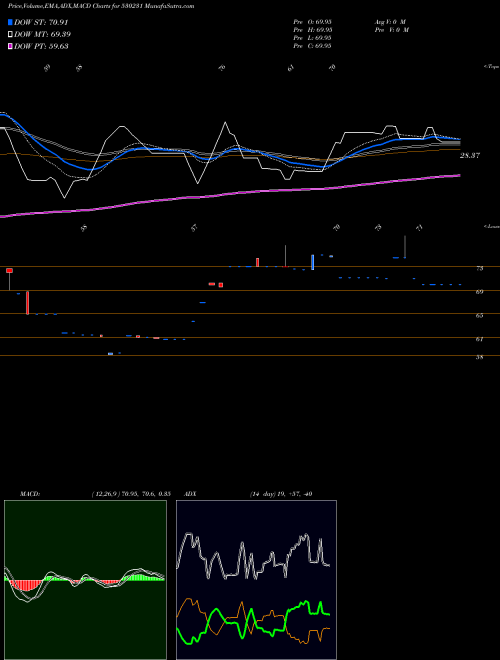Image resolution: width=500 pixels, height=660 pixels.
Task: Click the '<Lows' marker label
Action: click(x=492, y=226)
